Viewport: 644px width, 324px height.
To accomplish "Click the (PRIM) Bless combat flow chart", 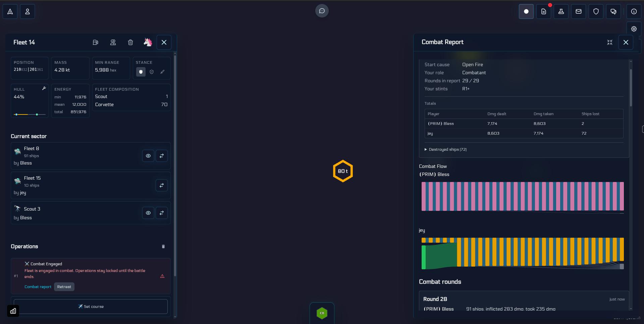I will click(523, 197).
